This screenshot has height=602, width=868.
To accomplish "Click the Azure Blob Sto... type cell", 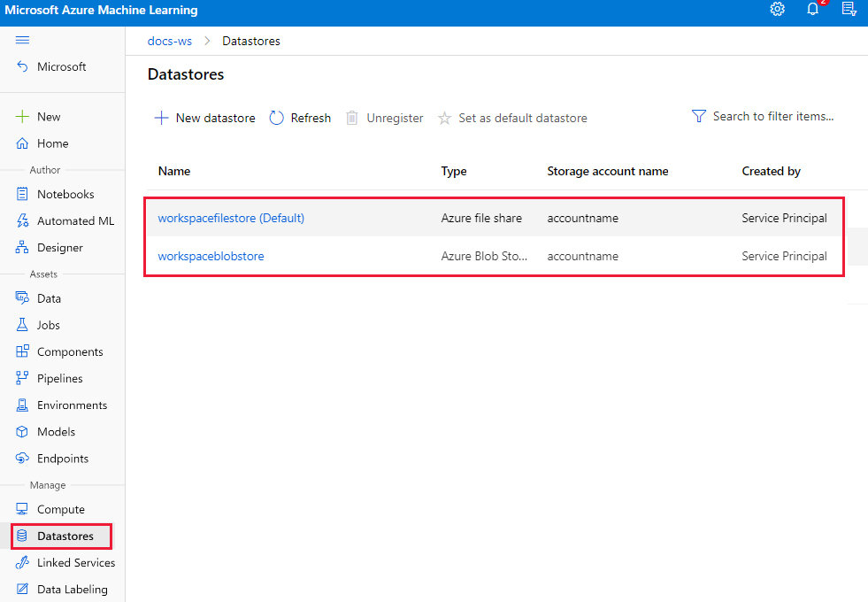I will click(484, 256).
